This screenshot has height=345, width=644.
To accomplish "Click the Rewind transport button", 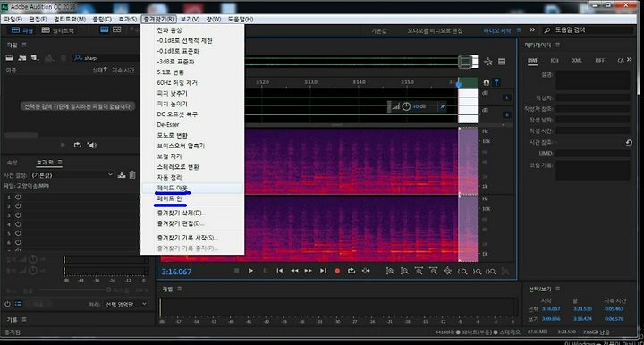I will pos(294,271).
